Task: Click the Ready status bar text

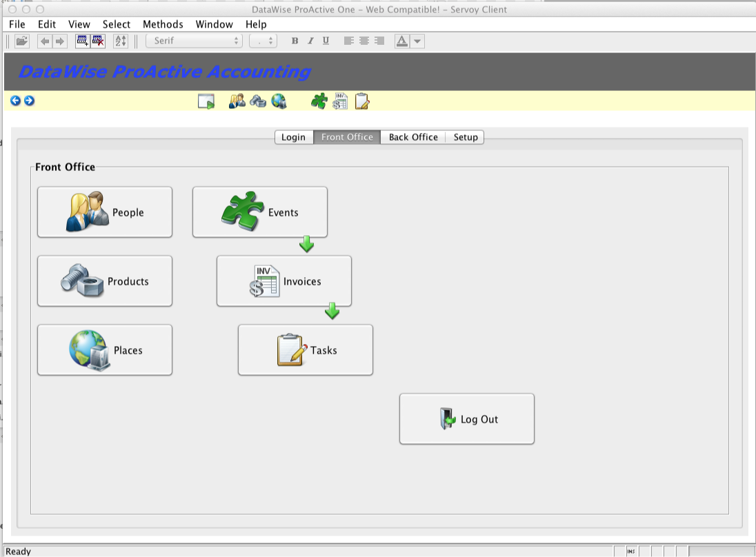Action: pyautogui.click(x=19, y=551)
